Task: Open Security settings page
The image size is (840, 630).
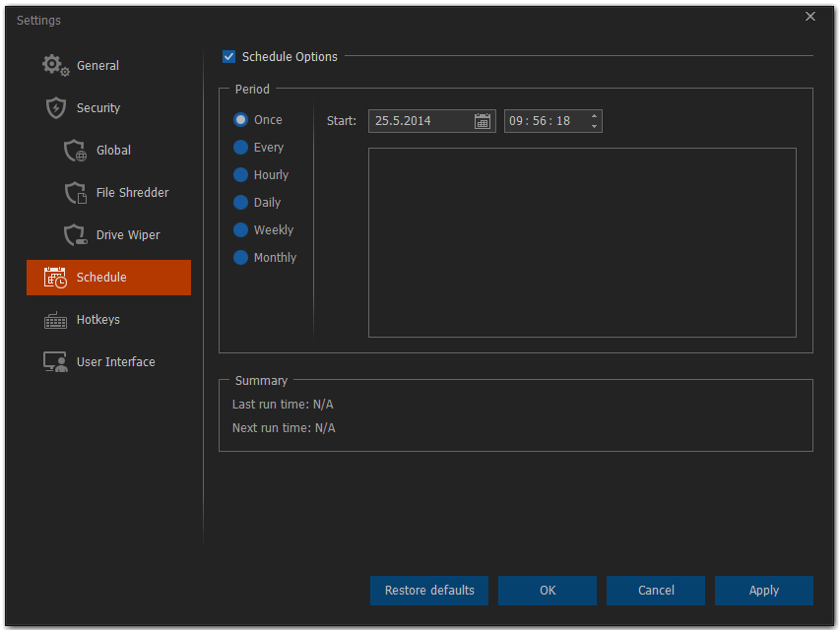Action: [108, 107]
